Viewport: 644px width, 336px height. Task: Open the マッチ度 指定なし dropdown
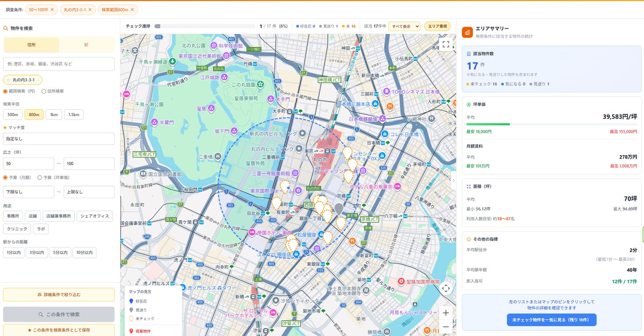[x=59, y=139]
